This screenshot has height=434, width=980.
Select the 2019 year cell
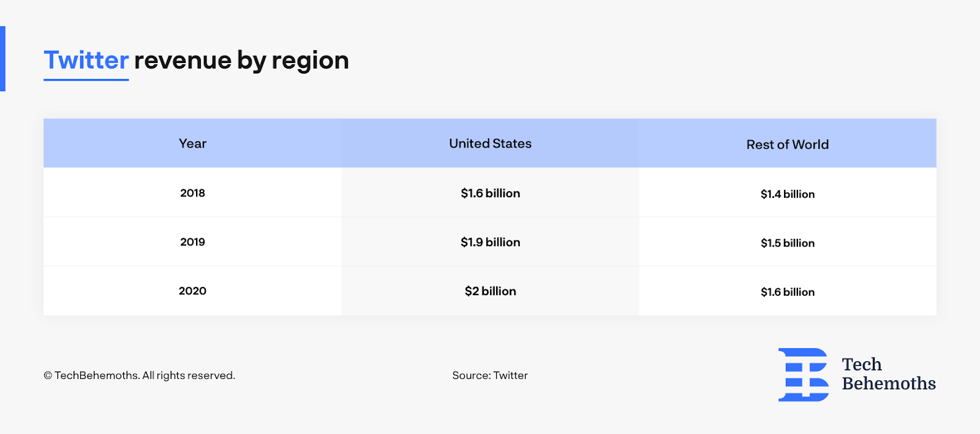pos(192,242)
